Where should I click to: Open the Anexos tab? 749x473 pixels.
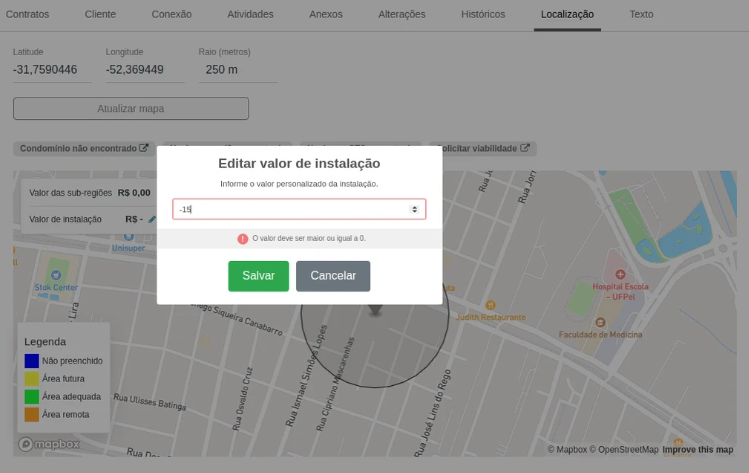pos(326,14)
